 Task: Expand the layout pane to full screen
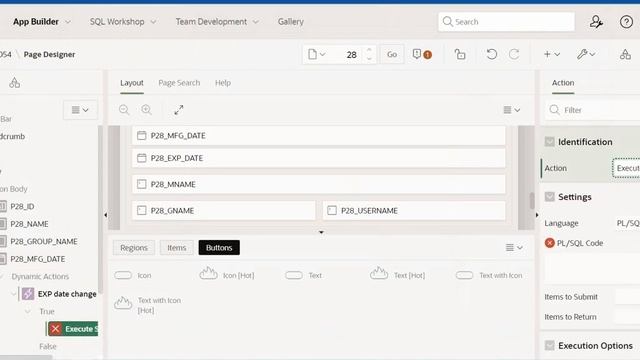point(179,110)
